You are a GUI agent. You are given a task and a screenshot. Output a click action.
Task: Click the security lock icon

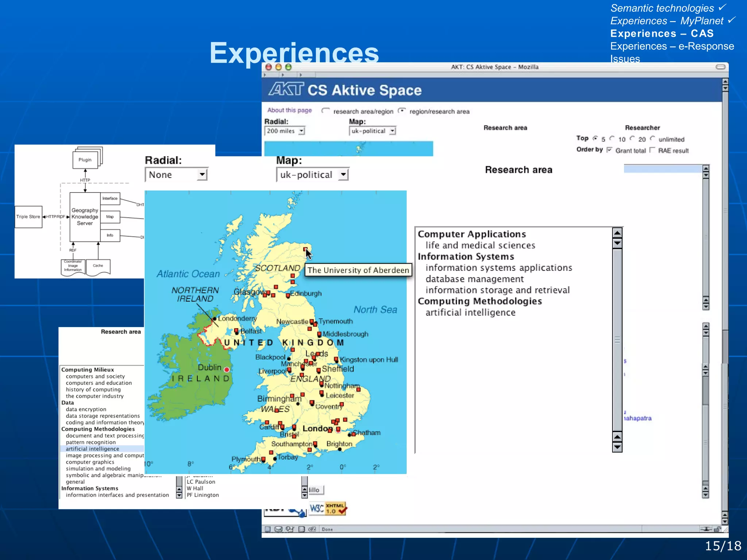point(718,529)
